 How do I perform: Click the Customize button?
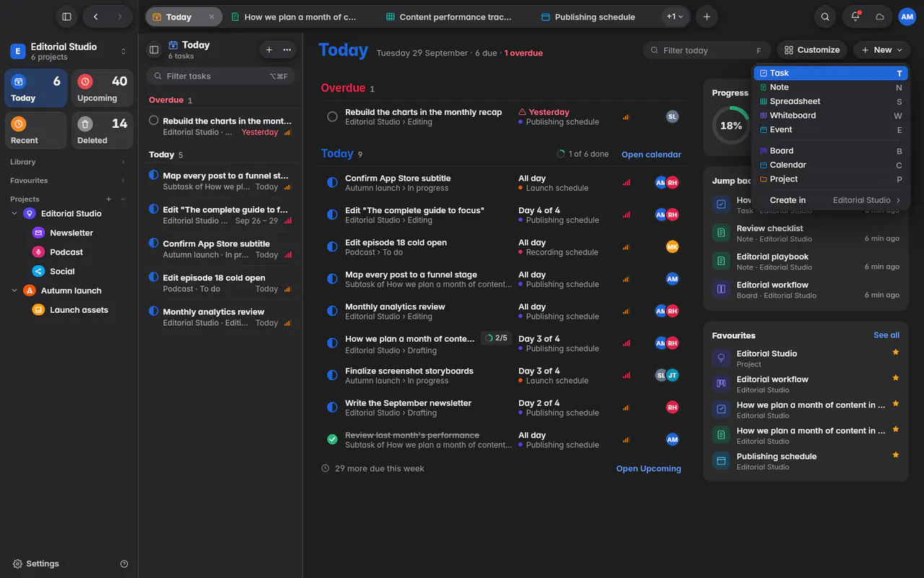[x=812, y=50]
